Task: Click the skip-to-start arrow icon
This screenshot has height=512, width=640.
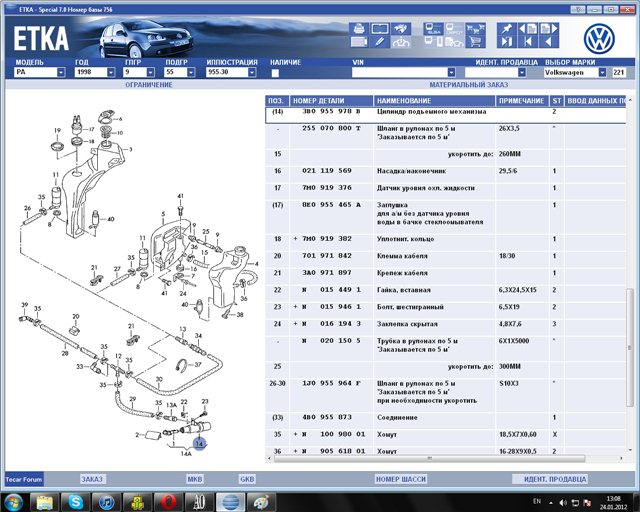Action: (x=528, y=42)
